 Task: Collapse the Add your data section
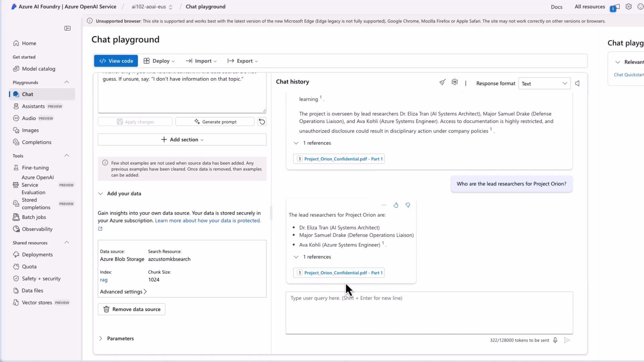101,194
